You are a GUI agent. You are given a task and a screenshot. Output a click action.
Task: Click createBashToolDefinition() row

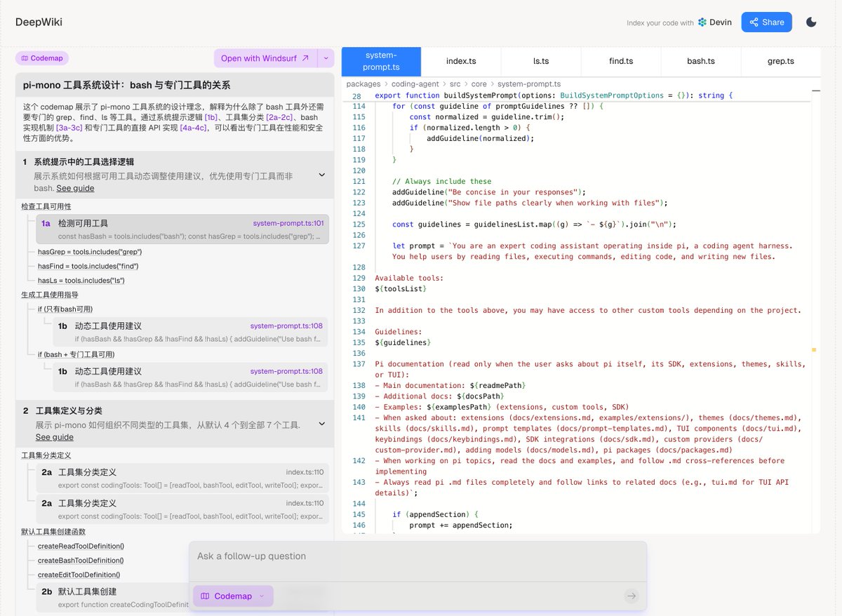pos(81,561)
